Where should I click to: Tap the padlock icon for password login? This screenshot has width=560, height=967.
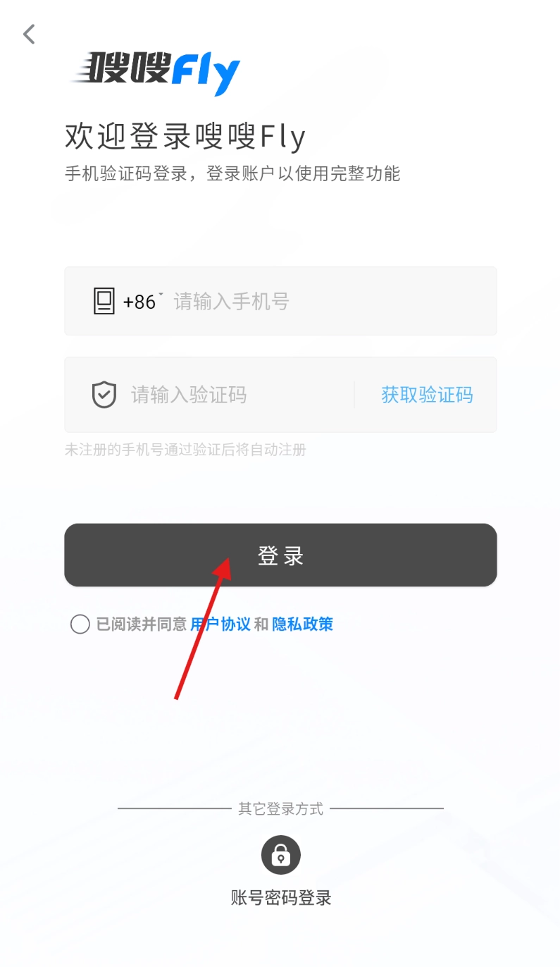[x=281, y=855]
